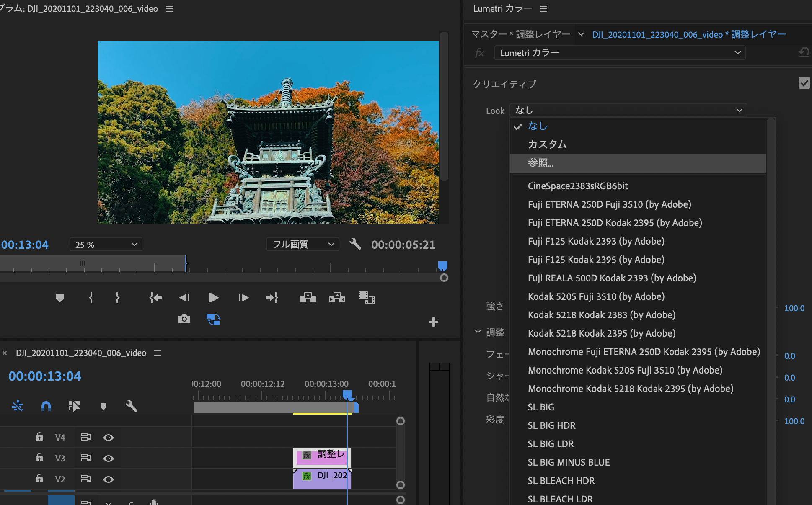This screenshot has height=505, width=812.
Task: Expand the master clip chevron dropdown
Action: 581,34
